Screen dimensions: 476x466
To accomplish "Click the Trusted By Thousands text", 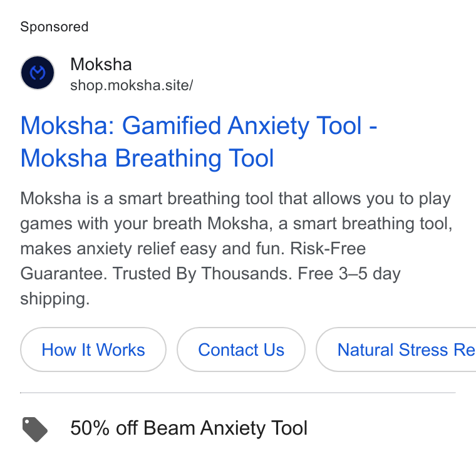I will tap(202, 274).
